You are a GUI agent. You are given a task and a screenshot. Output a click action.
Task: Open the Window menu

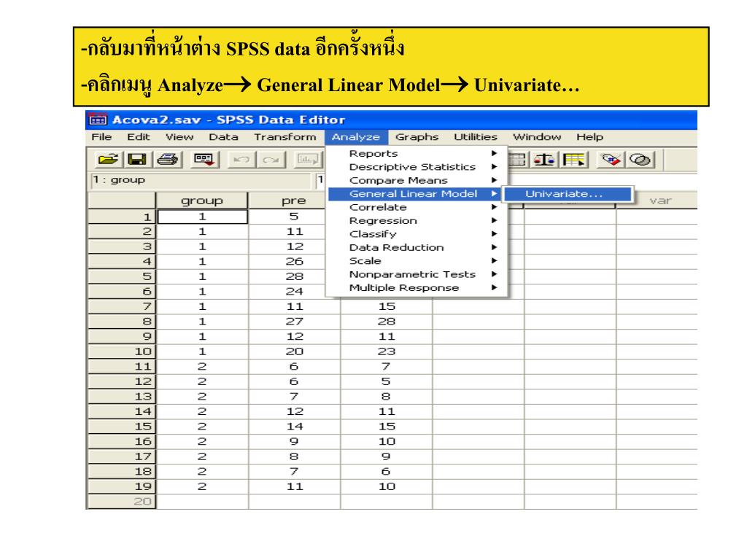537,137
